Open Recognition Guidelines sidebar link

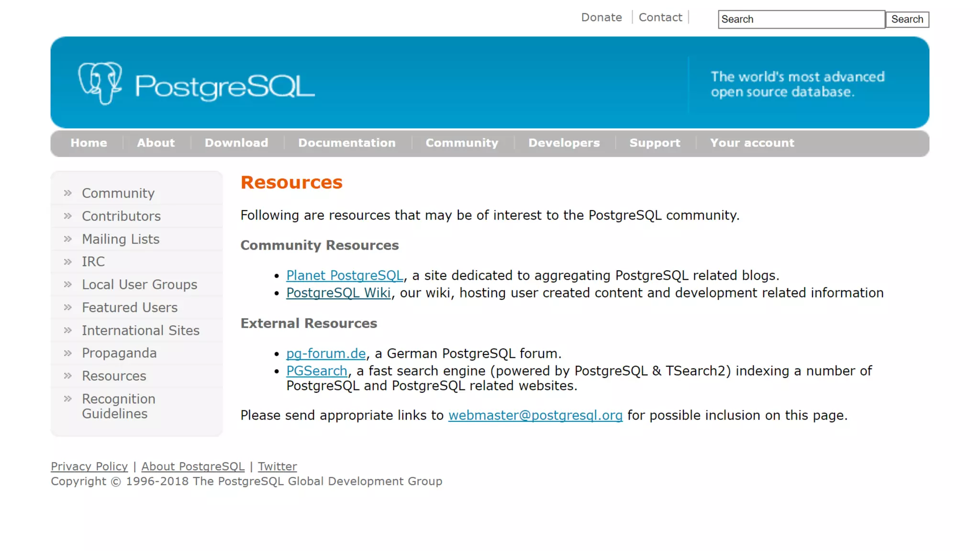point(118,406)
